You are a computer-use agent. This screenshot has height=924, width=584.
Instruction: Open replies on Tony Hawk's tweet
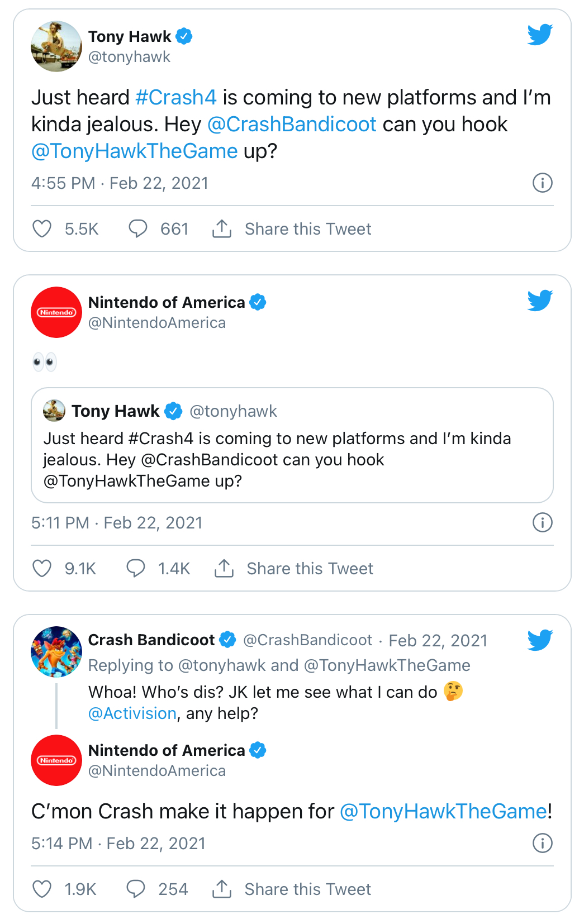coord(137,228)
